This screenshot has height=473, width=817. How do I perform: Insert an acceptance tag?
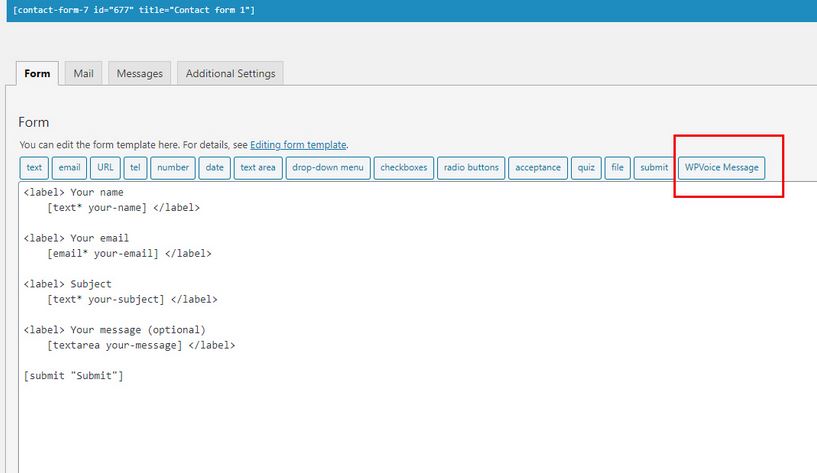click(538, 168)
